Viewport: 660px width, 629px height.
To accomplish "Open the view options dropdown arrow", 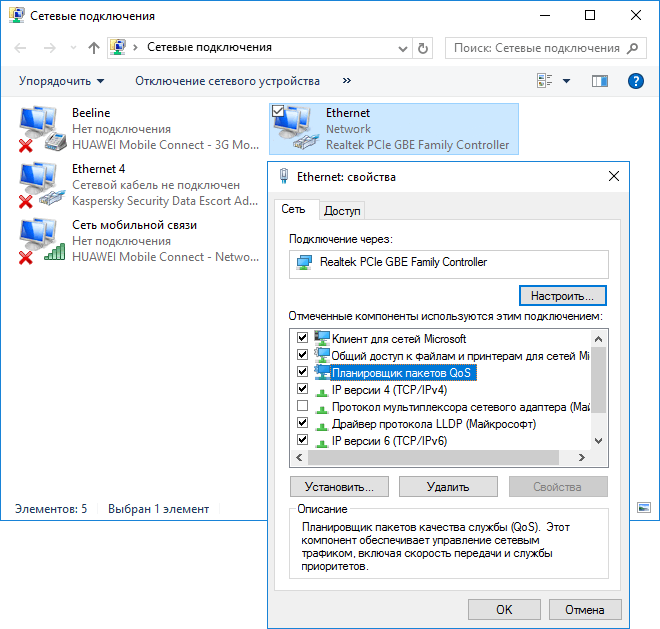I will coord(566,81).
